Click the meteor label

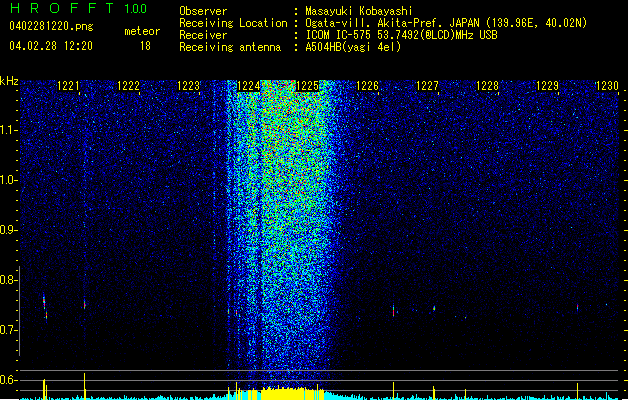click(142, 31)
